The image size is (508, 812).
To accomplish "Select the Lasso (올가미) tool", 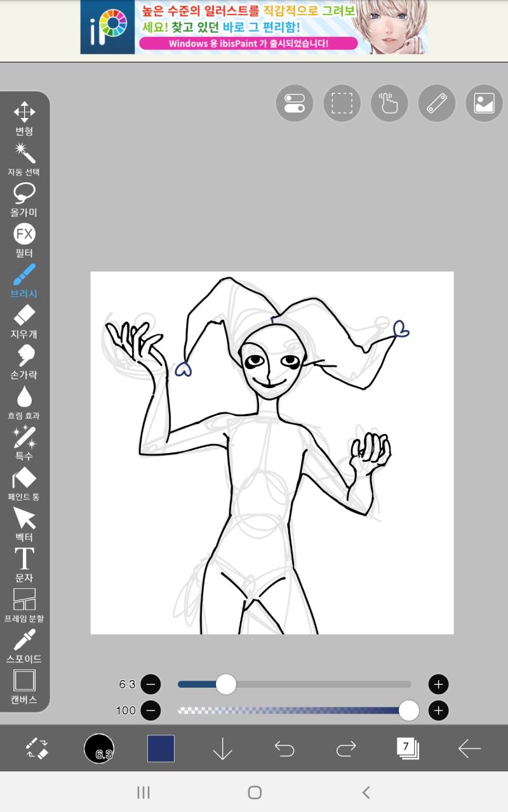I will pos(24,200).
